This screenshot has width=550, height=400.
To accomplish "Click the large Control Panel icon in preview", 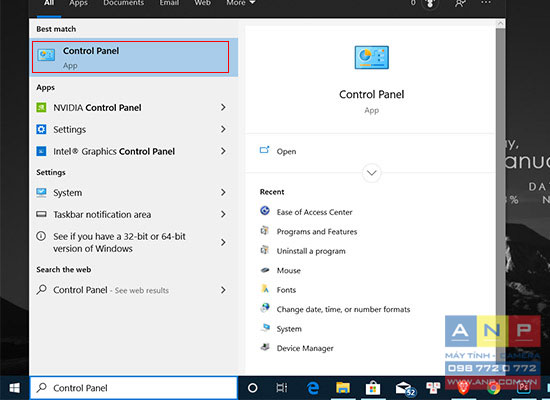I will [x=371, y=58].
